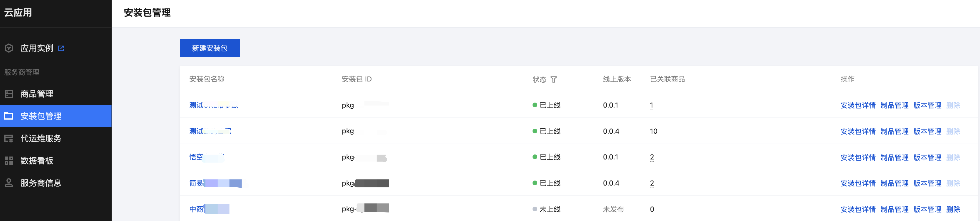Click the 商品管理 sidebar icon
980x221 pixels.
(9, 94)
